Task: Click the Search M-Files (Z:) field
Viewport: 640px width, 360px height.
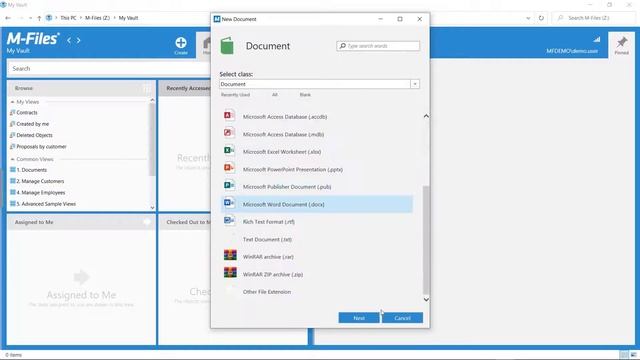Action: tap(593, 18)
